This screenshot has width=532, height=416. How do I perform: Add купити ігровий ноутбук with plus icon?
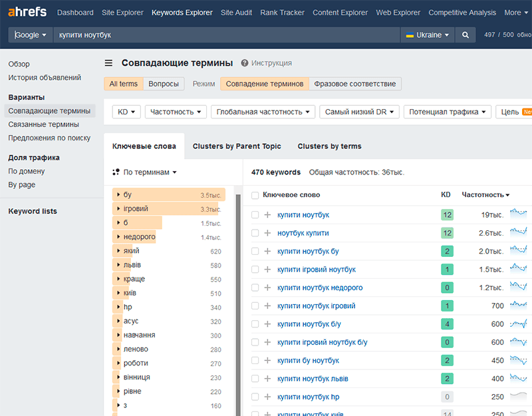click(268, 270)
